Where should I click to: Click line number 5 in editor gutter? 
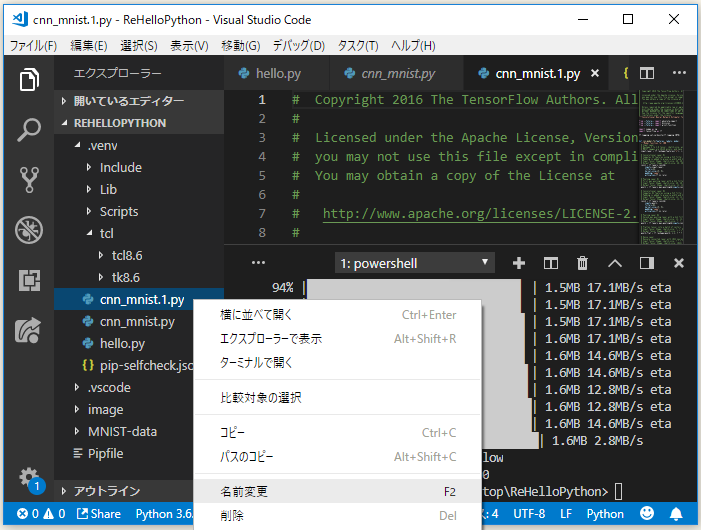pos(262,176)
